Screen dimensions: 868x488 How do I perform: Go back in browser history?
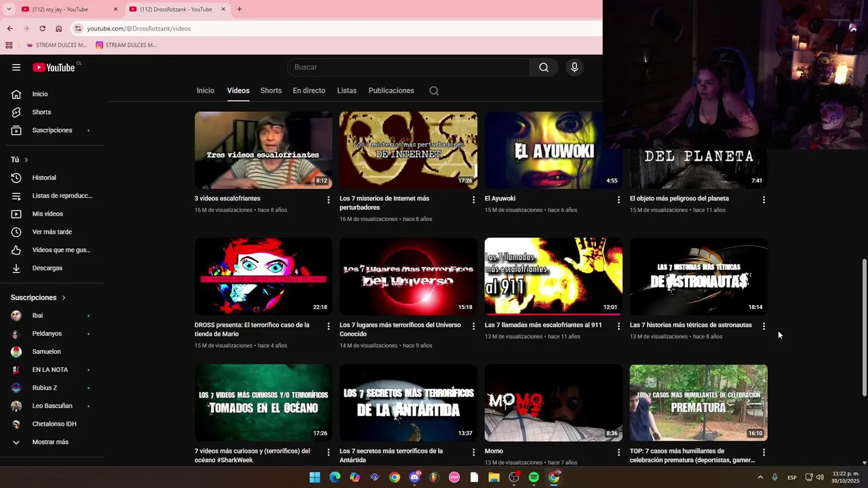[9, 28]
